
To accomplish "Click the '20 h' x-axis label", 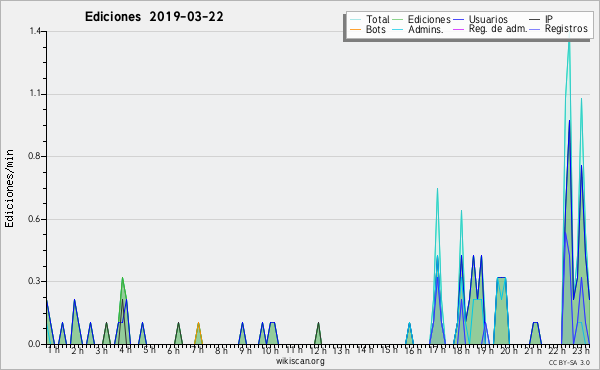I will point(509,350).
